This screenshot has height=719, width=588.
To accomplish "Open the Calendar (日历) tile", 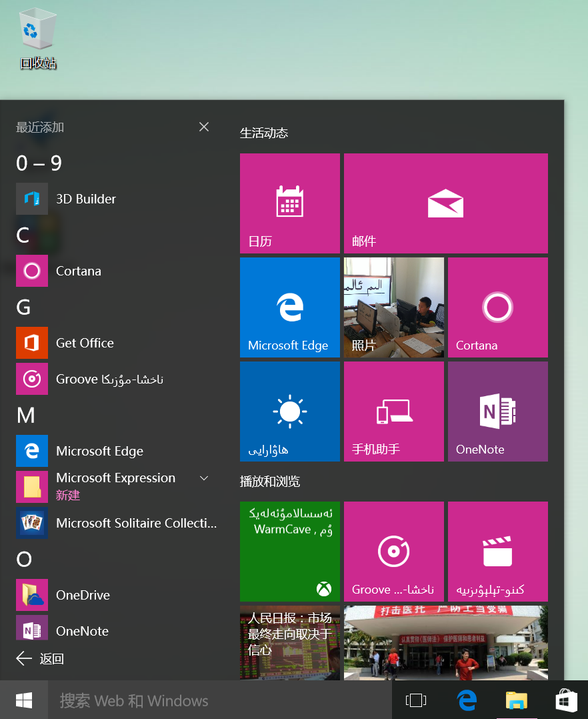I will tap(289, 203).
